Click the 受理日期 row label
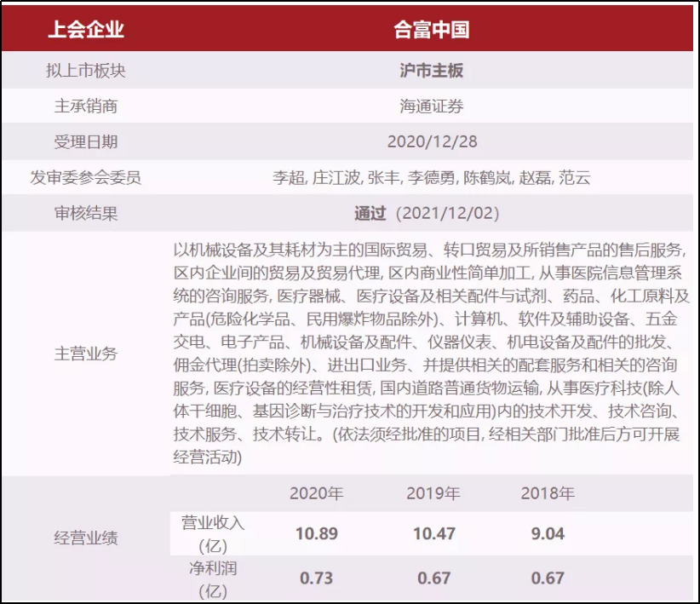This screenshot has height=604, width=700. 85,141
